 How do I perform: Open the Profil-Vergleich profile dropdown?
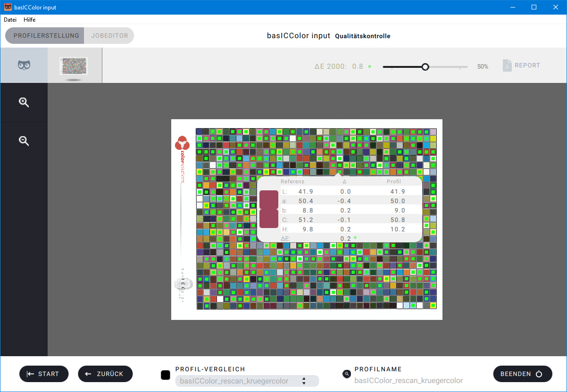tap(241, 381)
